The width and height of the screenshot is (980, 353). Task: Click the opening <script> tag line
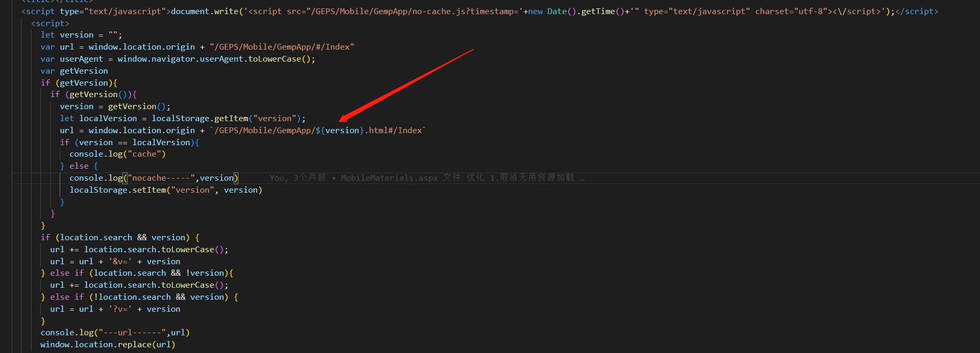click(50, 23)
